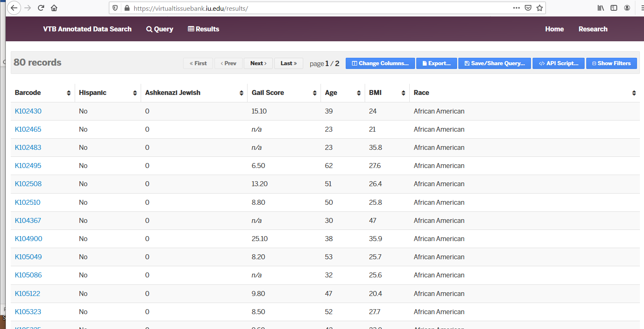Open barcode K102508 record
Screen dimensions: 644x329
pos(28,184)
